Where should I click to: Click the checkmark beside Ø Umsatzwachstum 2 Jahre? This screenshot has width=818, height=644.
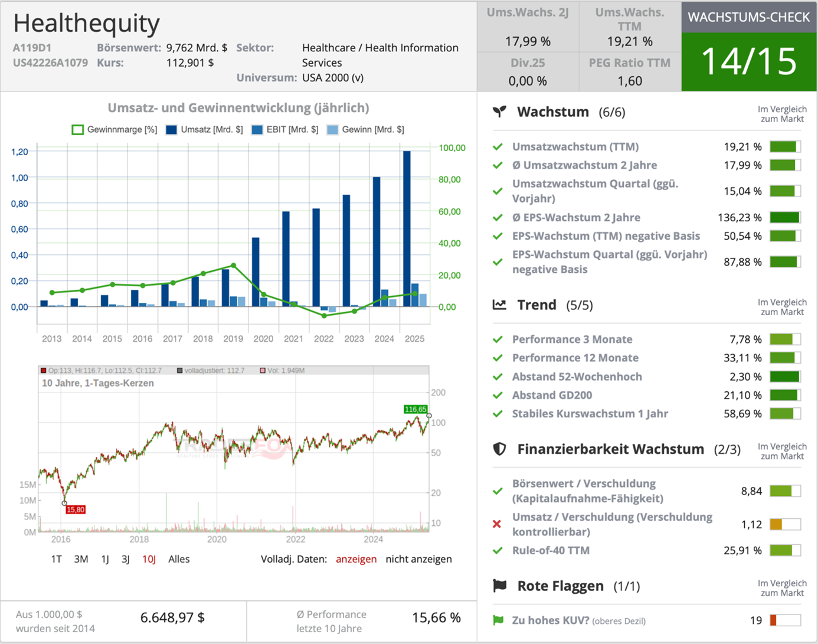(x=498, y=165)
